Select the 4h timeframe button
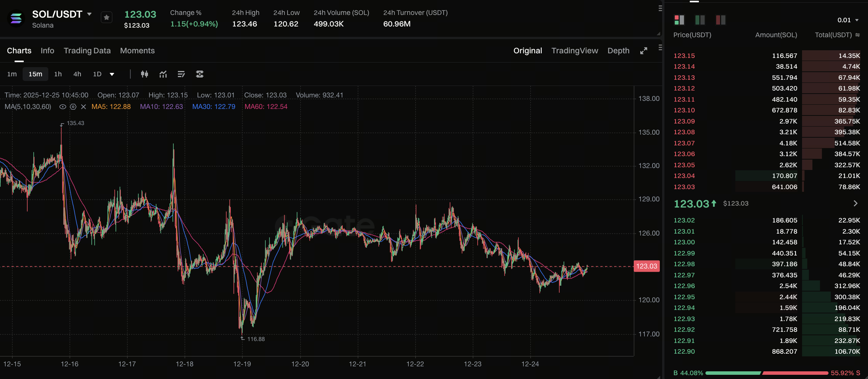The width and height of the screenshot is (868, 379). [77, 74]
